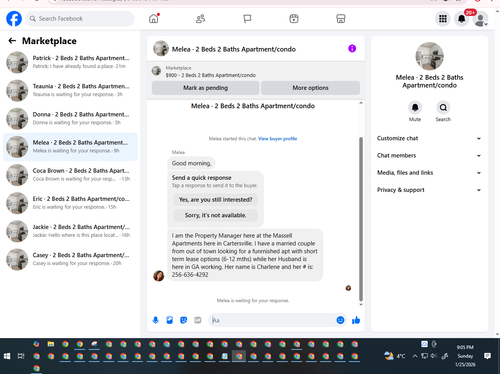Image resolution: width=500 pixels, height=374 pixels.
Task: Expand the Chat members section
Action: [429, 156]
